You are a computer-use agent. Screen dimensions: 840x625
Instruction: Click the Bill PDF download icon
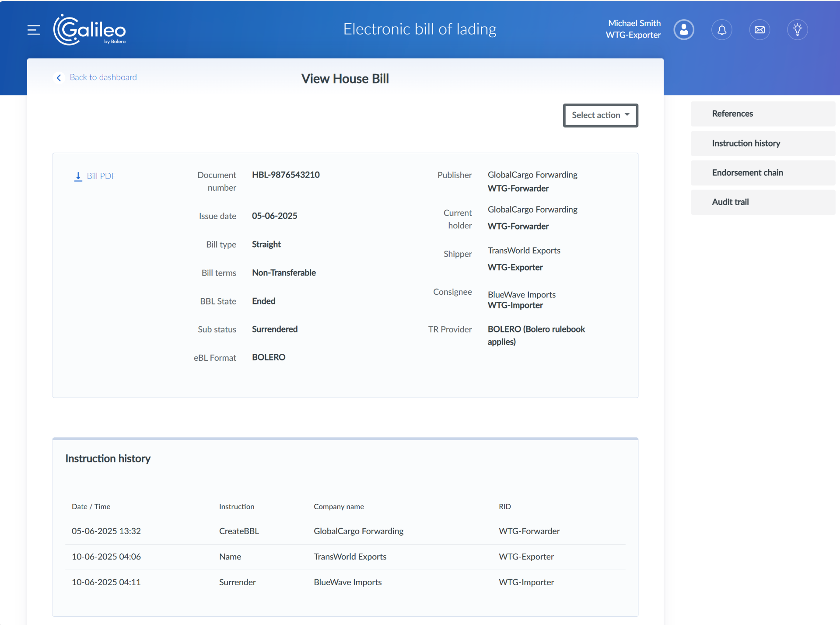coord(78,176)
